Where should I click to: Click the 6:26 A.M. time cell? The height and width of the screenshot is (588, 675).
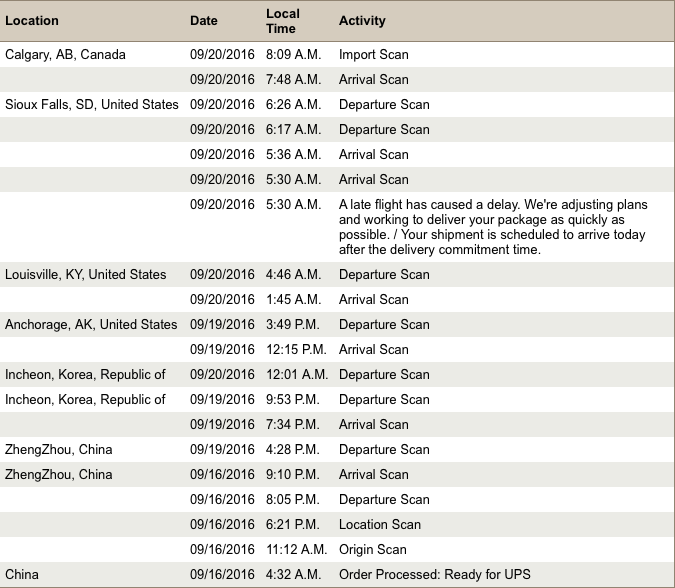[294, 105]
